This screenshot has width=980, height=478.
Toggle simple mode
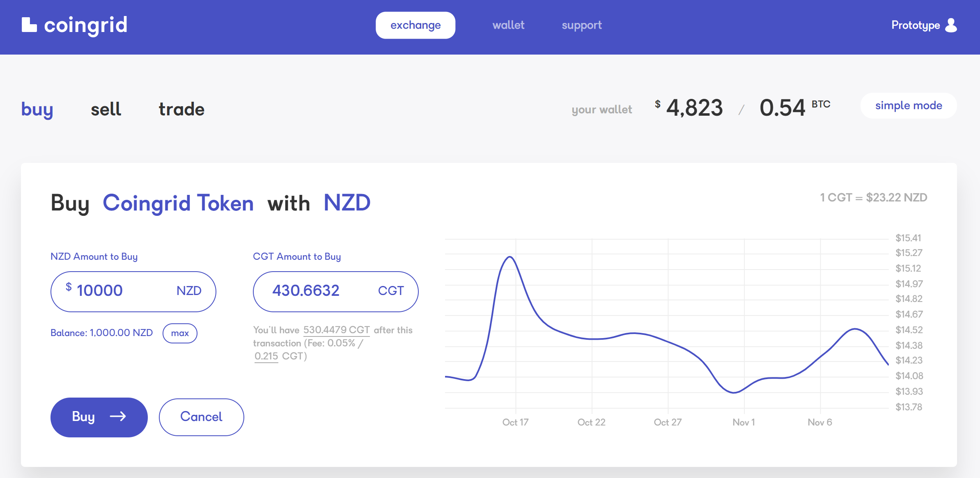(x=908, y=105)
